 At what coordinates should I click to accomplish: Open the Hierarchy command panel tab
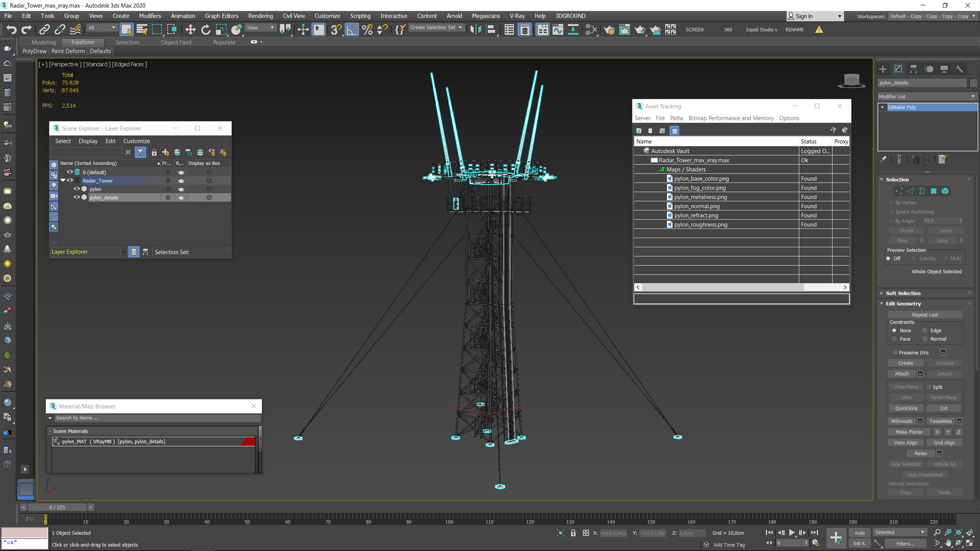click(914, 69)
